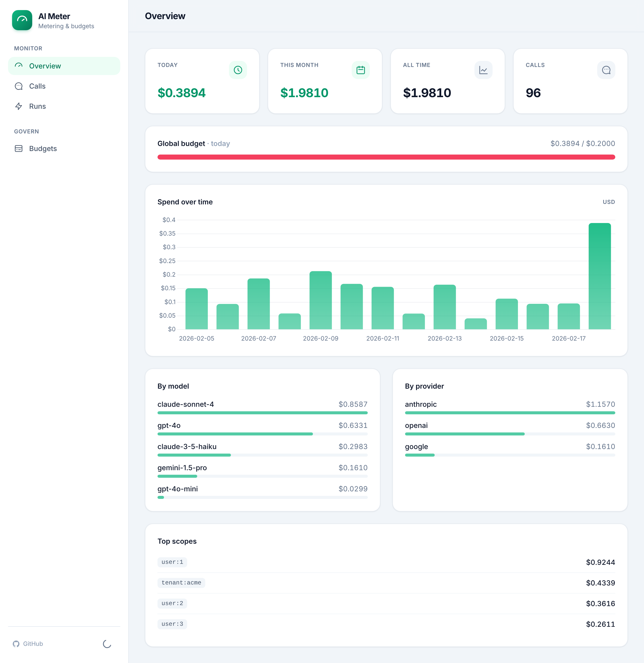
Task: Click the $0.3894 / $0.2000 budget figure
Action: click(583, 143)
